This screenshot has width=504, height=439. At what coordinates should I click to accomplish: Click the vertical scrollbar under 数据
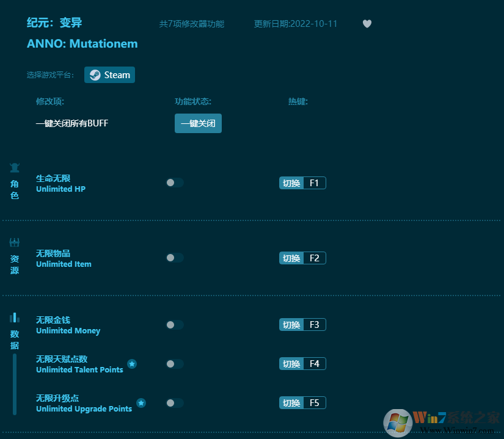click(15, 383)
